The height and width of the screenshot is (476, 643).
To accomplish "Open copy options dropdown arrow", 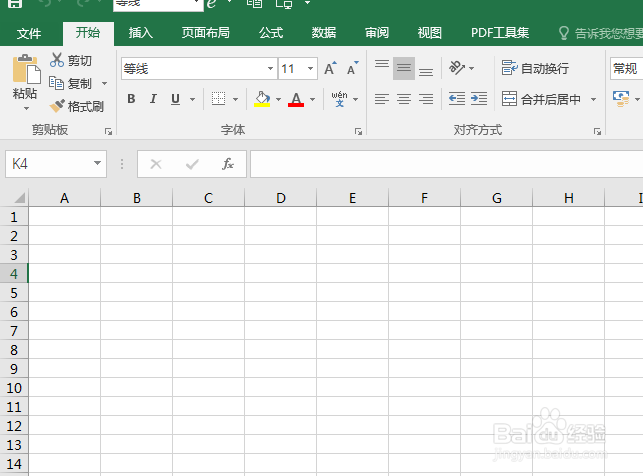I will pyautogui.click(x=104, y=84).
